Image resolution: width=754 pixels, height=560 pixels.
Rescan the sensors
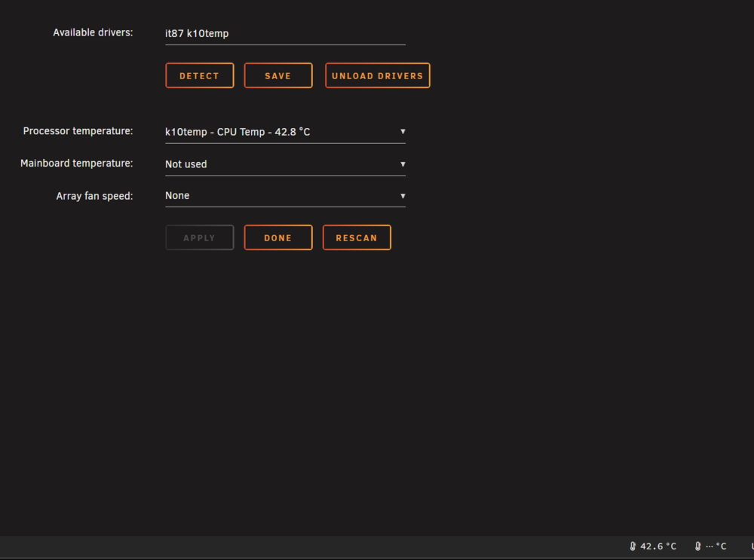coord(357,237)
